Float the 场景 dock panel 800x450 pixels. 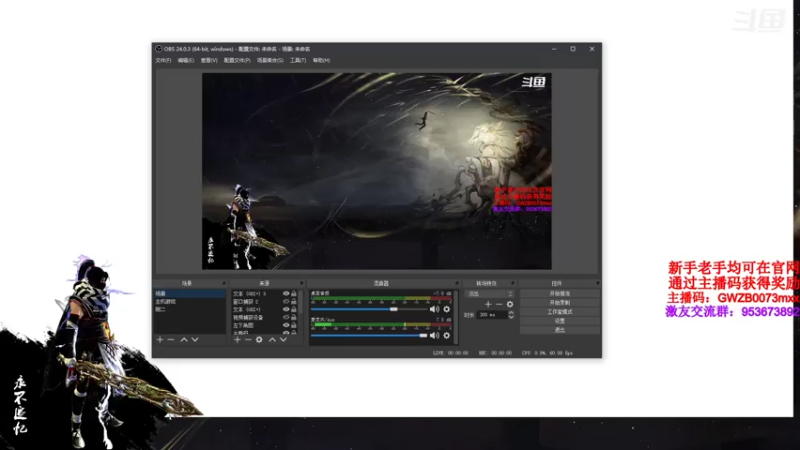coord(223,283)
